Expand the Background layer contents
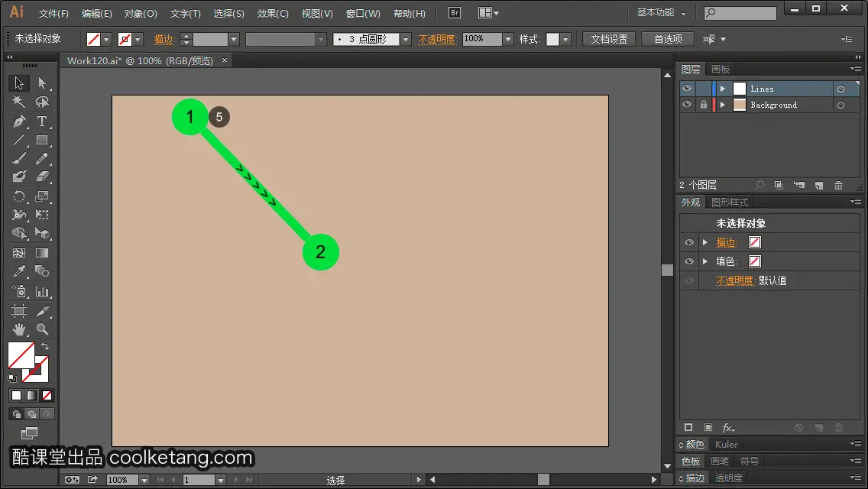The height and width of the screenshot is (489, 868). pyautogui.click(x=722, y=105)
